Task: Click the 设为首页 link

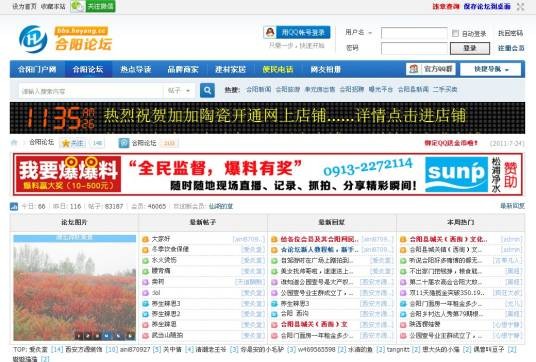Action: click(x=24, y=6)
